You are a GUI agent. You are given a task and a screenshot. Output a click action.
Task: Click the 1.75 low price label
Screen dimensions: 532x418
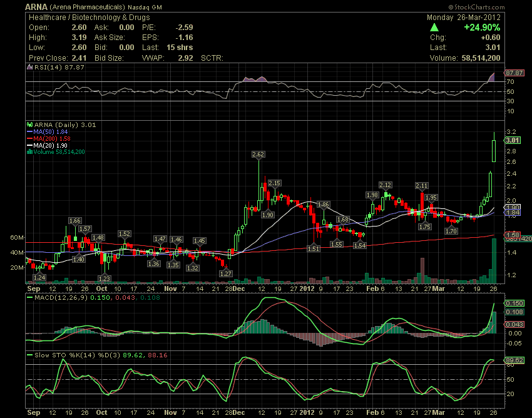[425, 227]
